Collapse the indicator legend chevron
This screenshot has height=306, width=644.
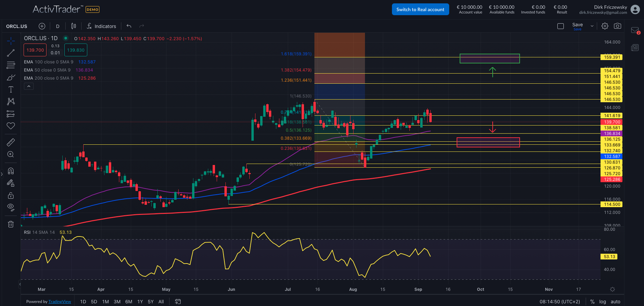pyautogui.click(x=29, y=86)
